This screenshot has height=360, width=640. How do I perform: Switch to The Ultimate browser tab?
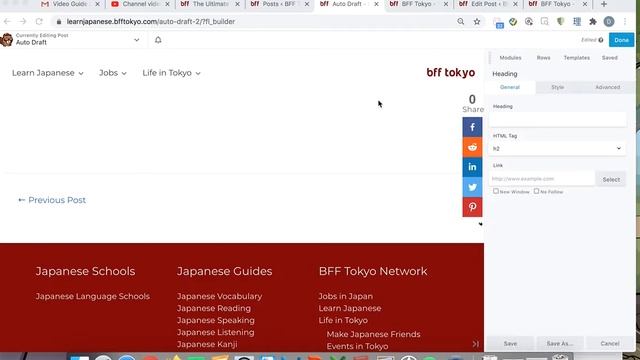coord(210,4)
